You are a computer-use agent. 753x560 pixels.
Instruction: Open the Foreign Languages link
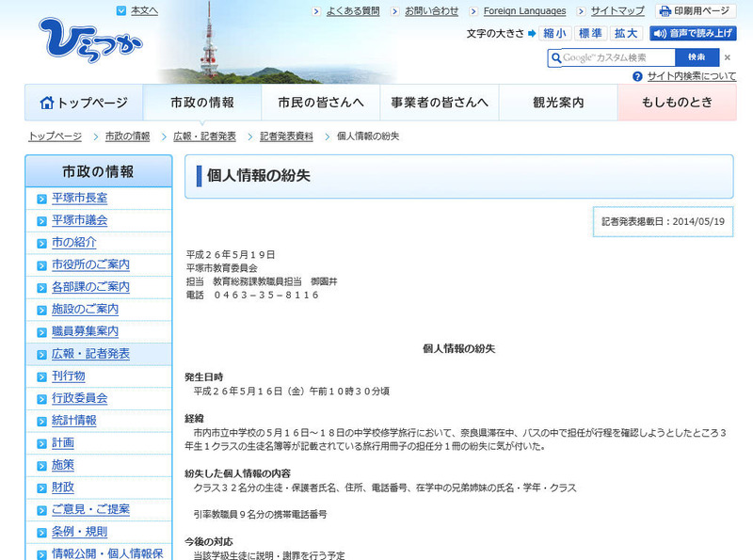524,11
